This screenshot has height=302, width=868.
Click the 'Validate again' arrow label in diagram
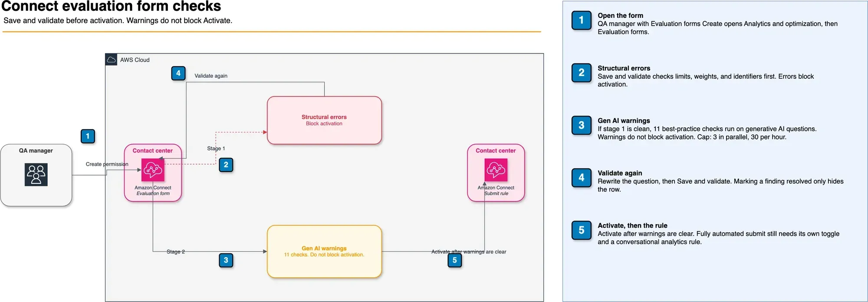[211, 76]
